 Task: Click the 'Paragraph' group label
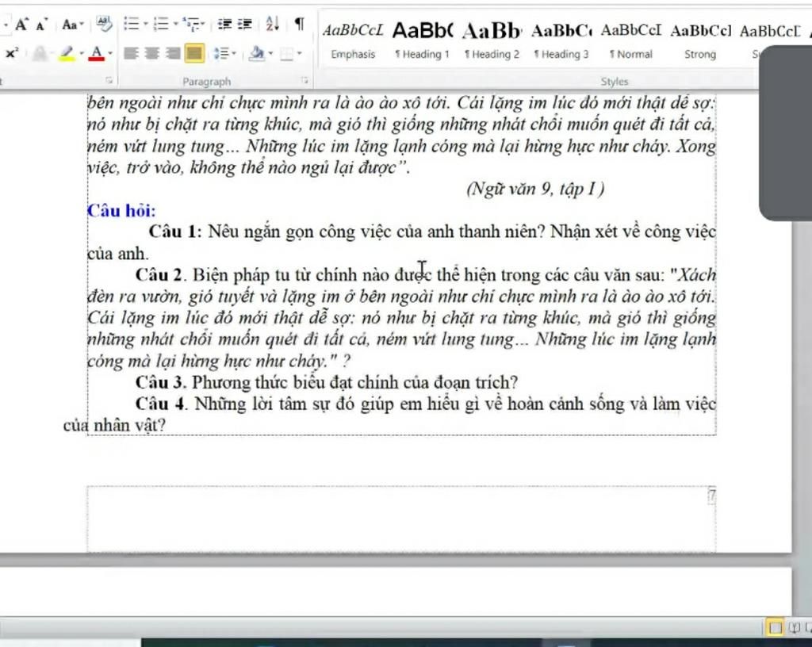(207, 81)
